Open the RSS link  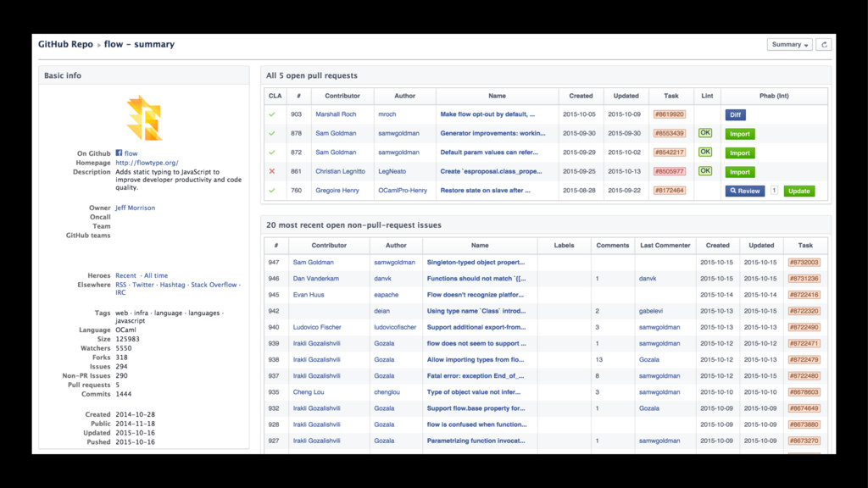point(120,285)
